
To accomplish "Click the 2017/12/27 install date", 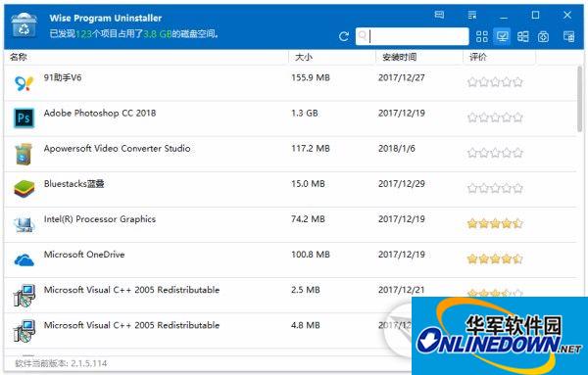I will click(x=402, y=77).
